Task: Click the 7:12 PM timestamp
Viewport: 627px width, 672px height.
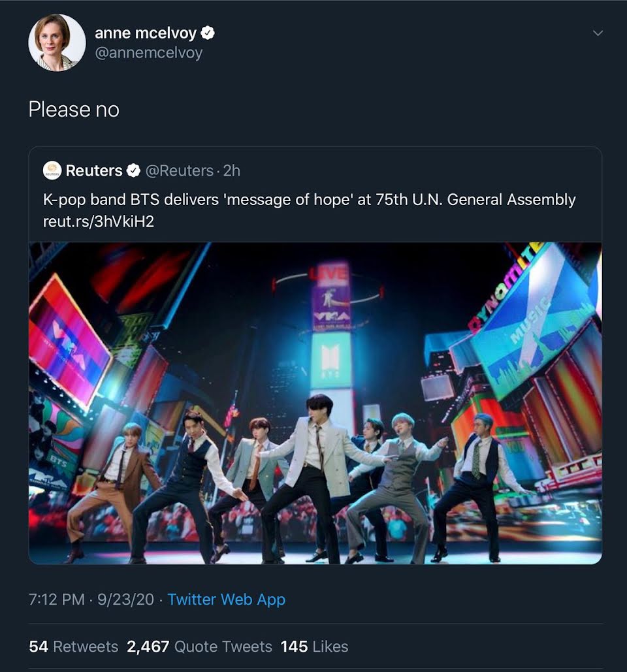Action: pyautogui.click(x=56, y=600)
